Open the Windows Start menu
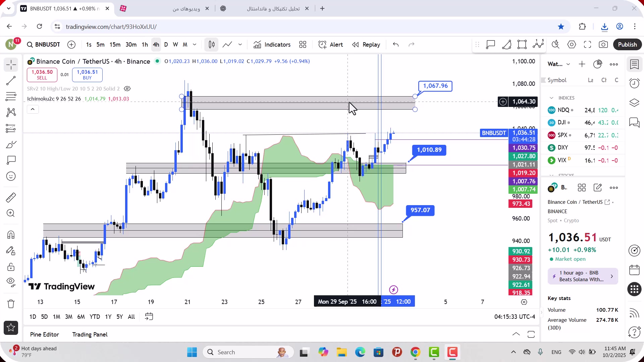Image resolution: width=644 pixels, height=362 pixels. (x=192, y=352)
